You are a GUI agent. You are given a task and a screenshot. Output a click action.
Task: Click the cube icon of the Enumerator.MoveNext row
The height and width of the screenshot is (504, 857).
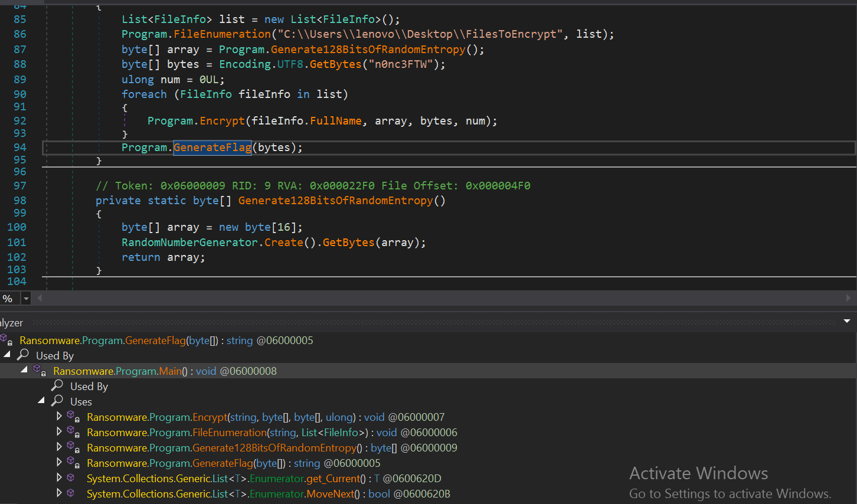coord(71,493)
